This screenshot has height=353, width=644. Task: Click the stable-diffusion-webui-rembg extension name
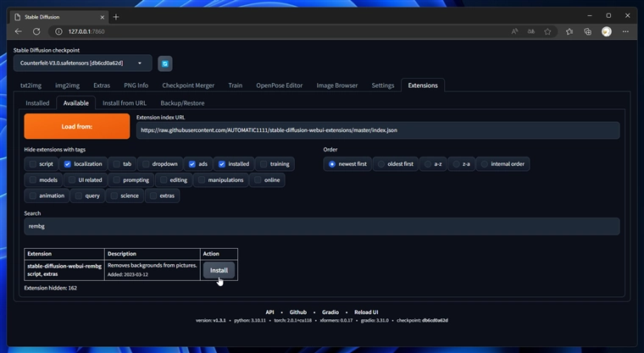click(x=64, y=266)
